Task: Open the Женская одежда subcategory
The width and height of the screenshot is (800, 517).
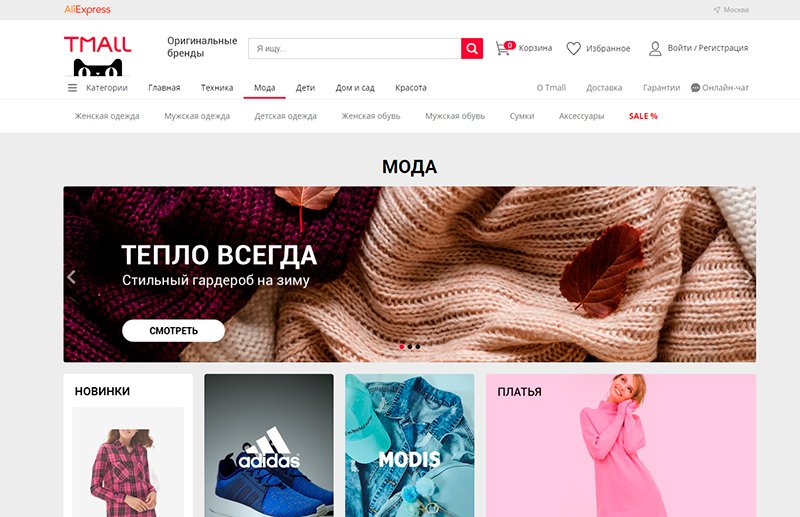Action: (x=107, y=116)
